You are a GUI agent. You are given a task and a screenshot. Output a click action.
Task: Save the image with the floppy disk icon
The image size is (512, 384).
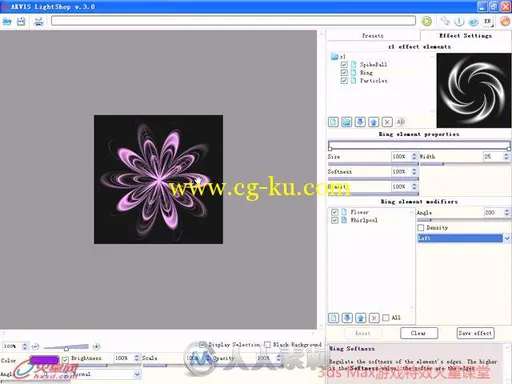tap(21, 22)
